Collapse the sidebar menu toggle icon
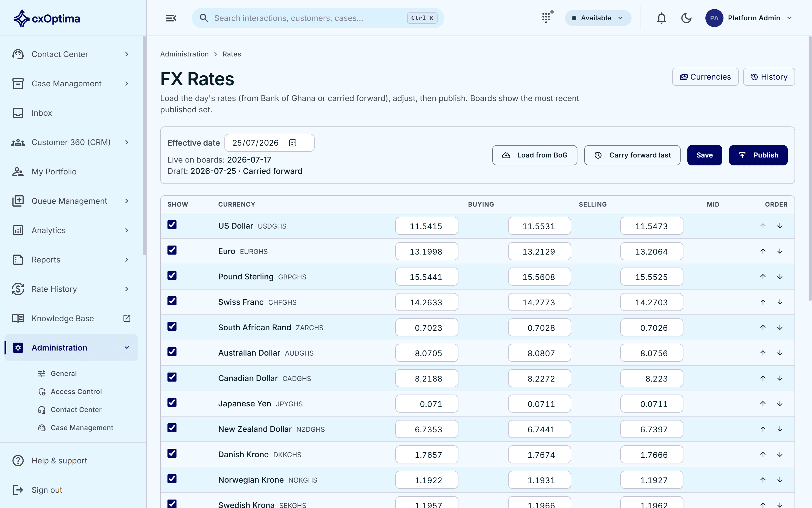This screenshot has height=508, width=812. click(171, 18)
